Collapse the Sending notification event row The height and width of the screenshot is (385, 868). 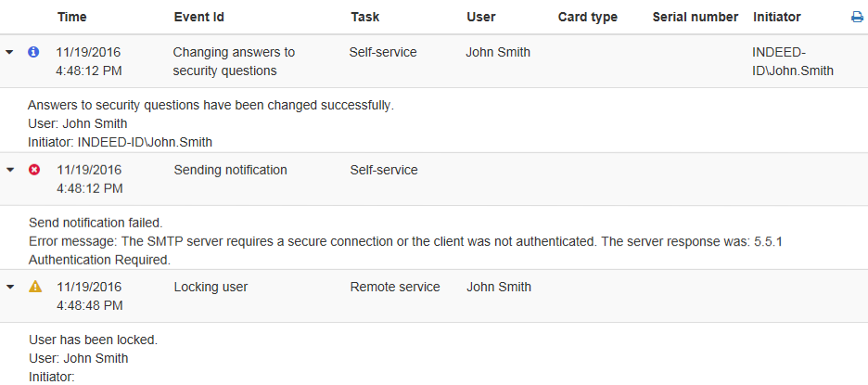[9, 170]
